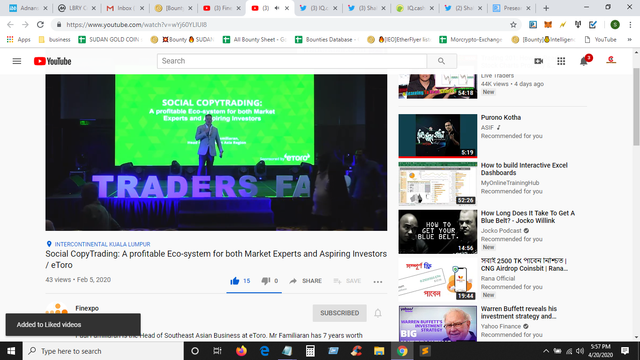This screenshot has height=360, width=640.
Task: Open the Jocko Willink blue belt thumbnail
Action: pos(438,232)
